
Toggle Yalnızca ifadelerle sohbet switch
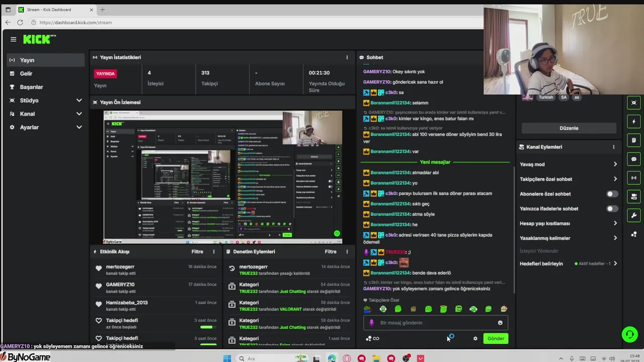point(611,209)
